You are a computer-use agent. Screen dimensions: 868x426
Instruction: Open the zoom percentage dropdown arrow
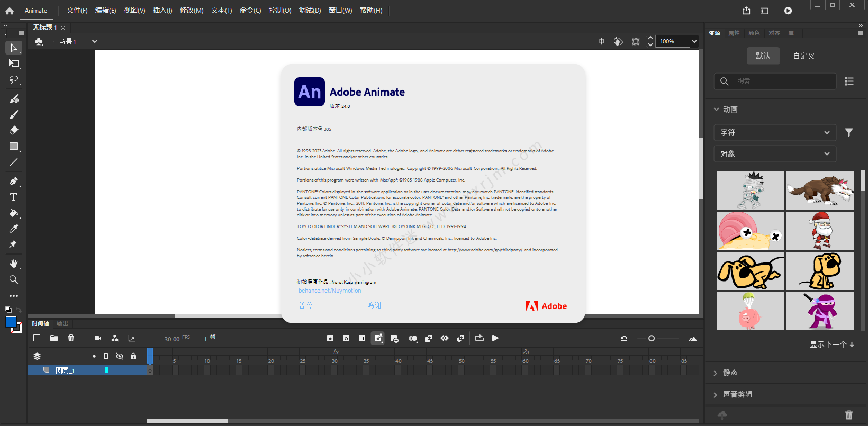pyautogui.click(x=694, y=41)
